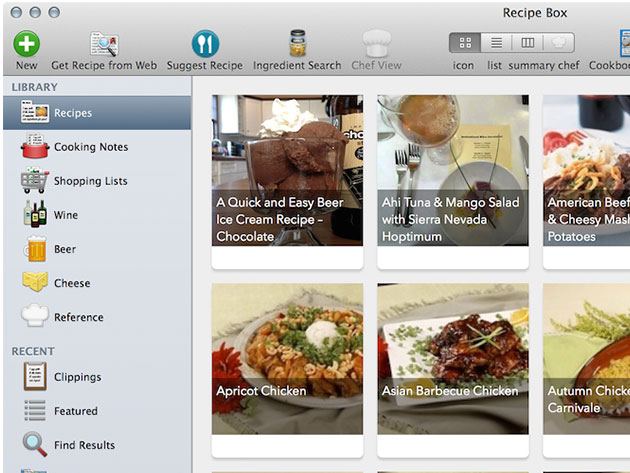Click the Ingredient Search toolbar label
630x473 pixels.
(x=297, y=66)
